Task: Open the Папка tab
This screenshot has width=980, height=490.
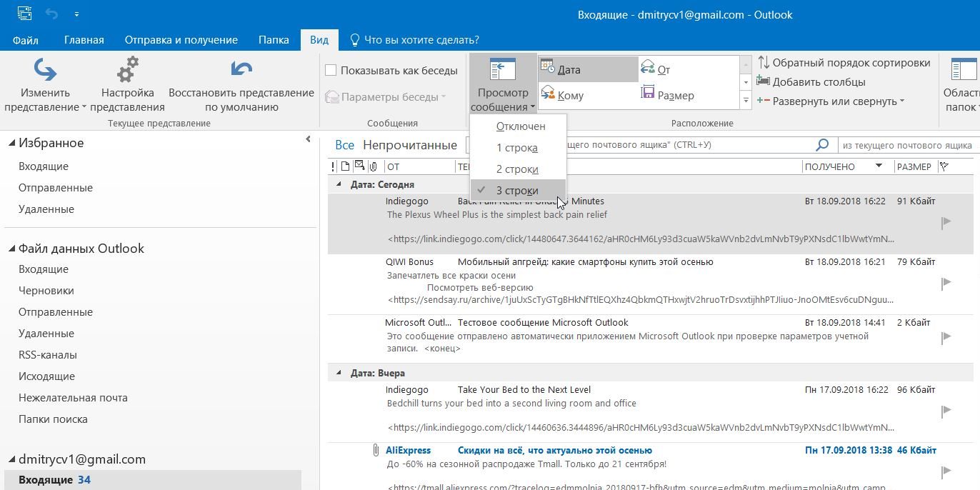Action: [x=274, y=40]
